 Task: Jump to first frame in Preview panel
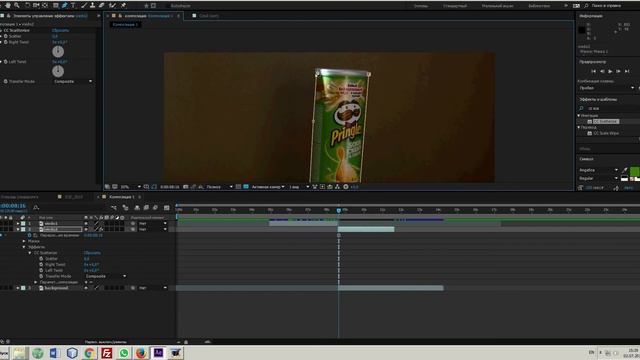coord(593,71)
